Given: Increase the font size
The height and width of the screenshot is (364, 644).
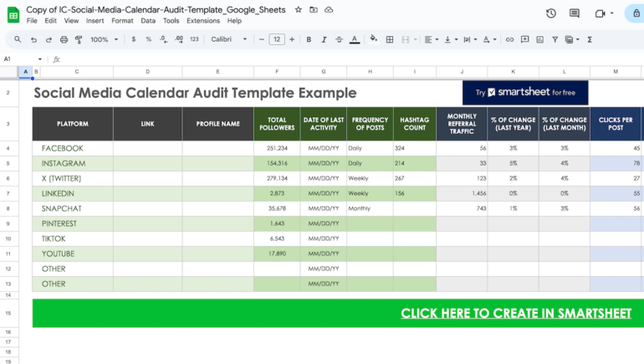Looking at the screenshot, I should pyautogui.click(x=292, y=39).
